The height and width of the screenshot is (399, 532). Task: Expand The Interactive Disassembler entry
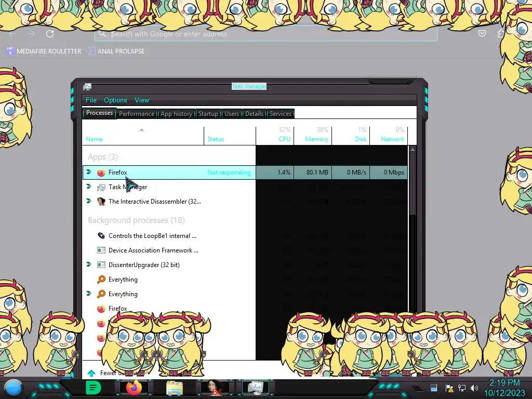89,201
